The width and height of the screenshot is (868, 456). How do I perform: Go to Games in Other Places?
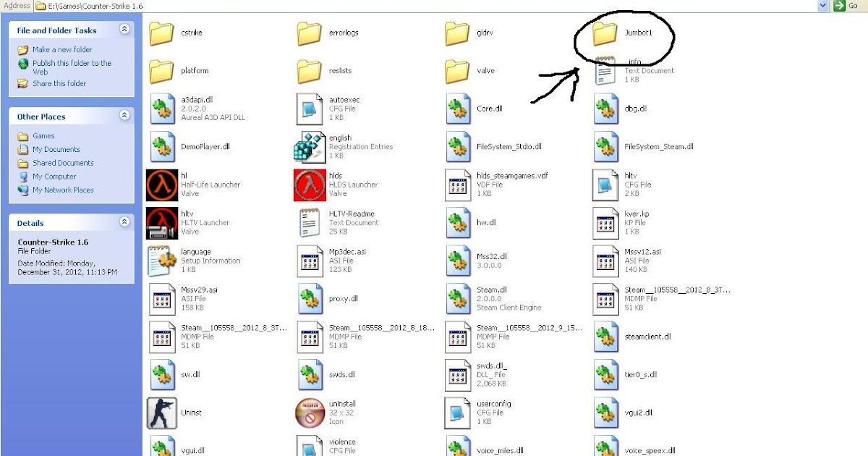click(x=43, y=135)
